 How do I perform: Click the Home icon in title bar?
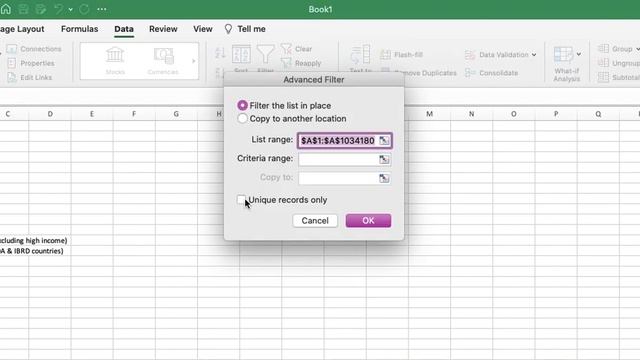(x=6, y=9)
